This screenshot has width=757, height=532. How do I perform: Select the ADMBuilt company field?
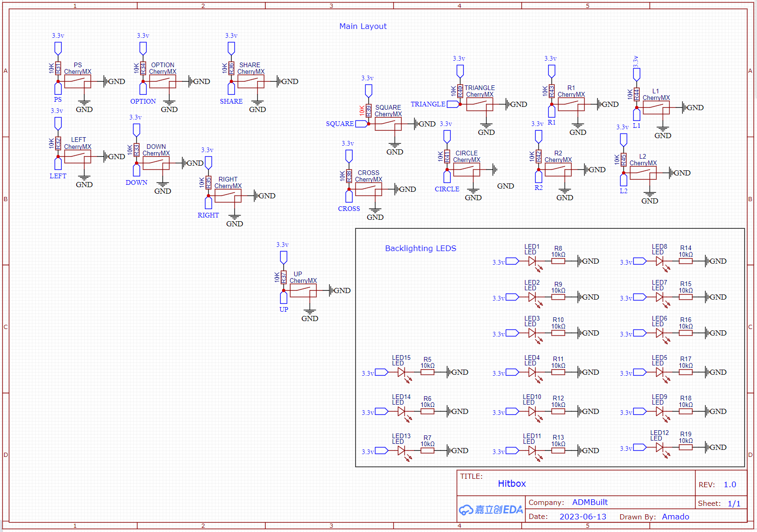pos(590,503)
